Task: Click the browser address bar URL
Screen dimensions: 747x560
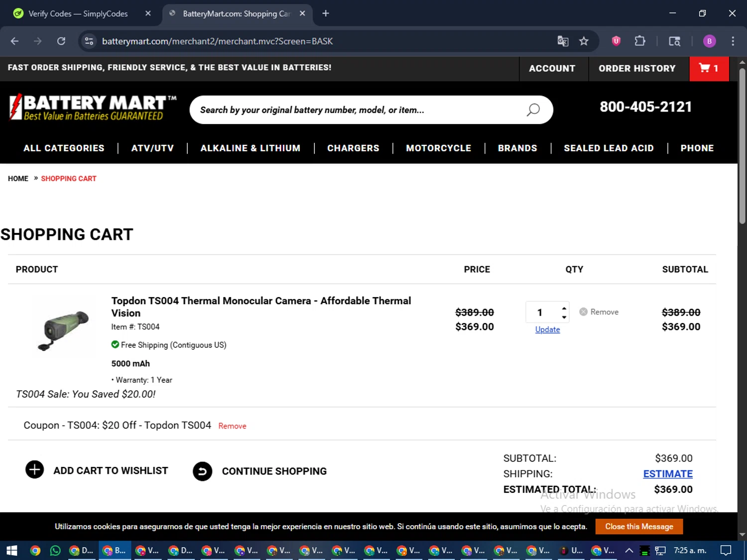Action: tap(217, 41)
